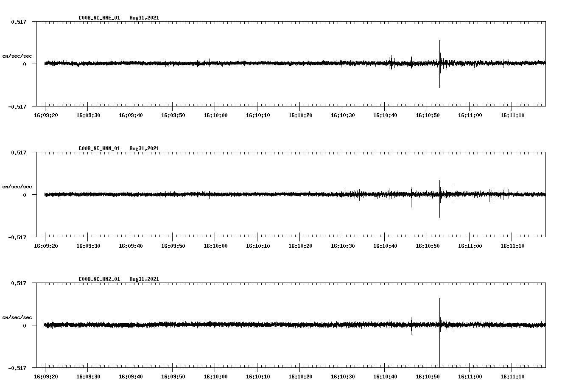Click the 16:09:50 time label under the HNE plot
576x392 pixels.
[173, 115]
